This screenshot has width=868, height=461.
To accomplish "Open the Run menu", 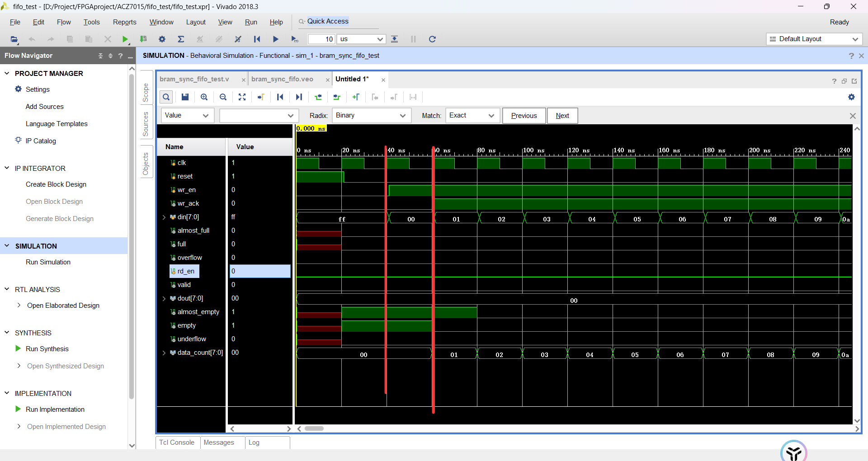I will [x=251, y=22].
